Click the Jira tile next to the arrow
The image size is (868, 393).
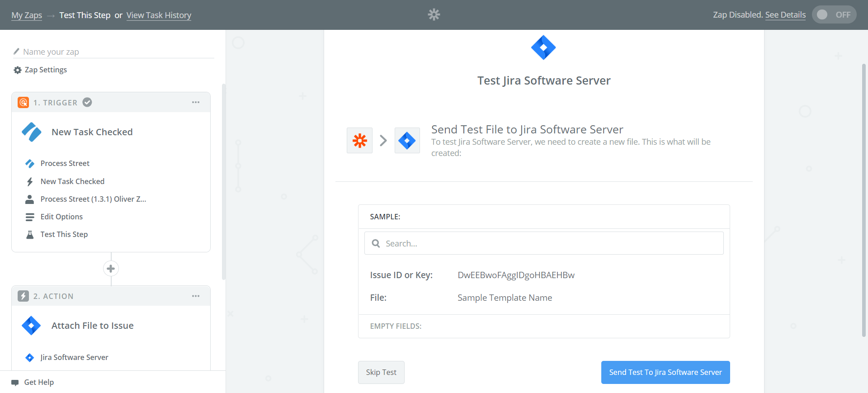pyautogui.click(x=407, y=141)
